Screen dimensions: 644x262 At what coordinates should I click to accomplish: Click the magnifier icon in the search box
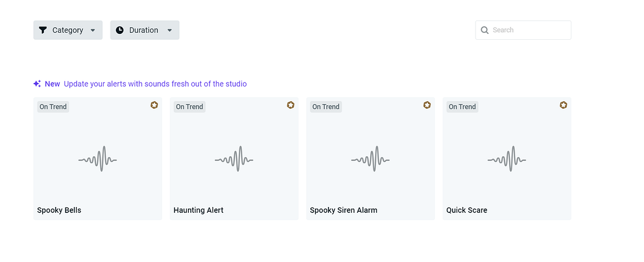485,30
